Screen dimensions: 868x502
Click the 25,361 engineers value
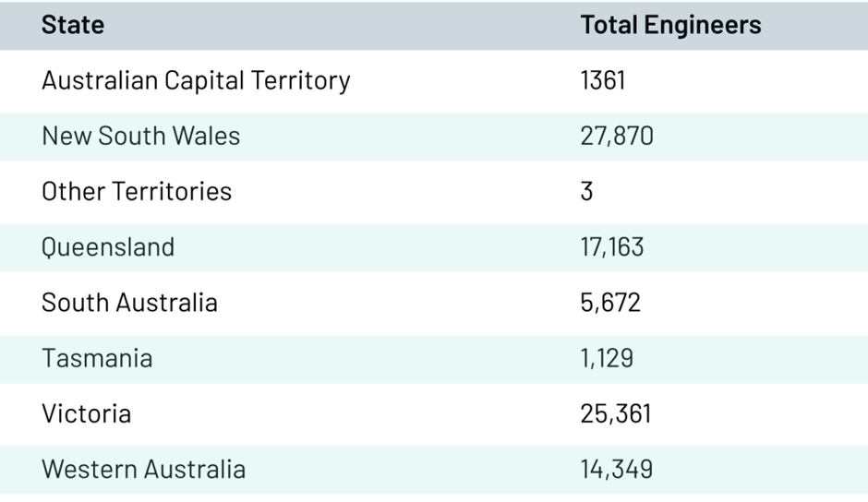point(616,413)
